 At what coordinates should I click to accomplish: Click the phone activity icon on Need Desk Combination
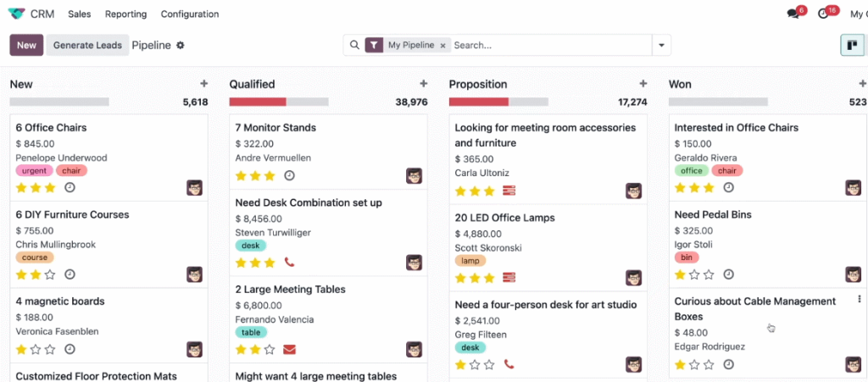(289, 262)
